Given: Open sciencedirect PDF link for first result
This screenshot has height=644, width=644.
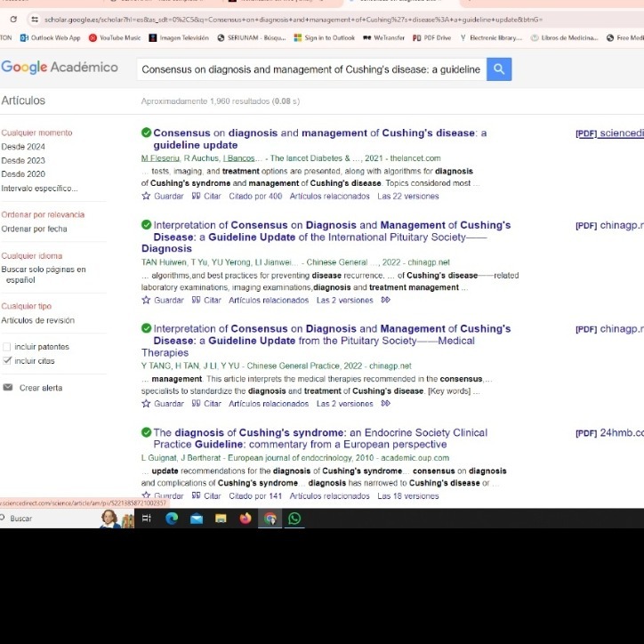Looking at the screenshot, I should click(x=609, y=133).
